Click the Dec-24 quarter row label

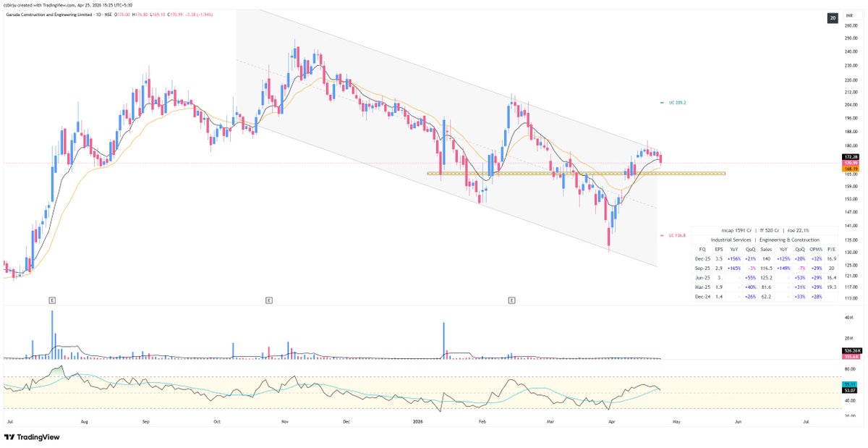click(x=702, y=295)
